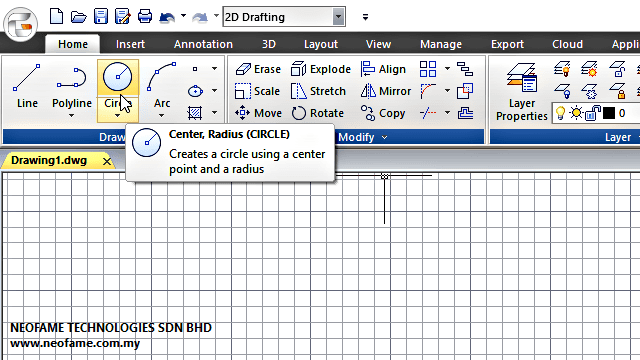
Task: Open the GstarCAD application logo menu
Action: point(21,24)
